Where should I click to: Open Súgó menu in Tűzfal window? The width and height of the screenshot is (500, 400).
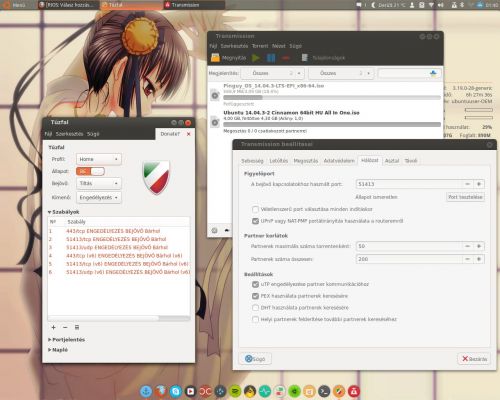pyautogui.click(x=93, y=134)
